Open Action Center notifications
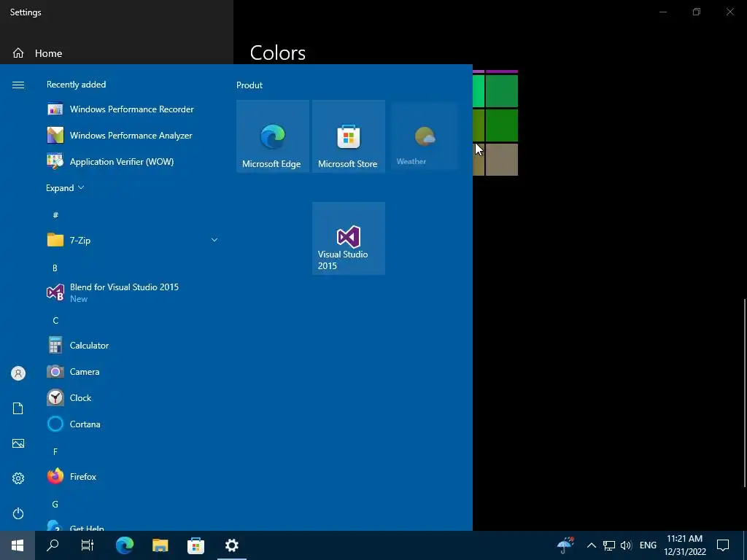Screen dimensions: 747x560 (723, 545)
